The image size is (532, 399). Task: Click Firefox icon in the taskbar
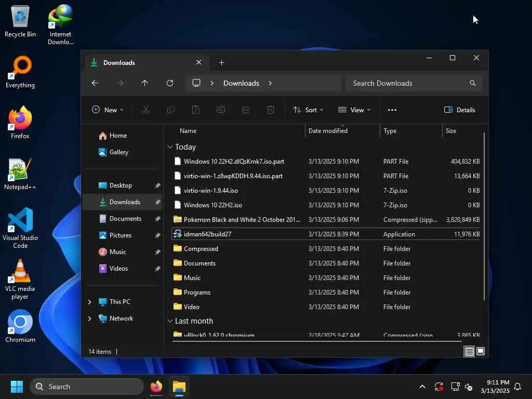click(x=156, y=387)
